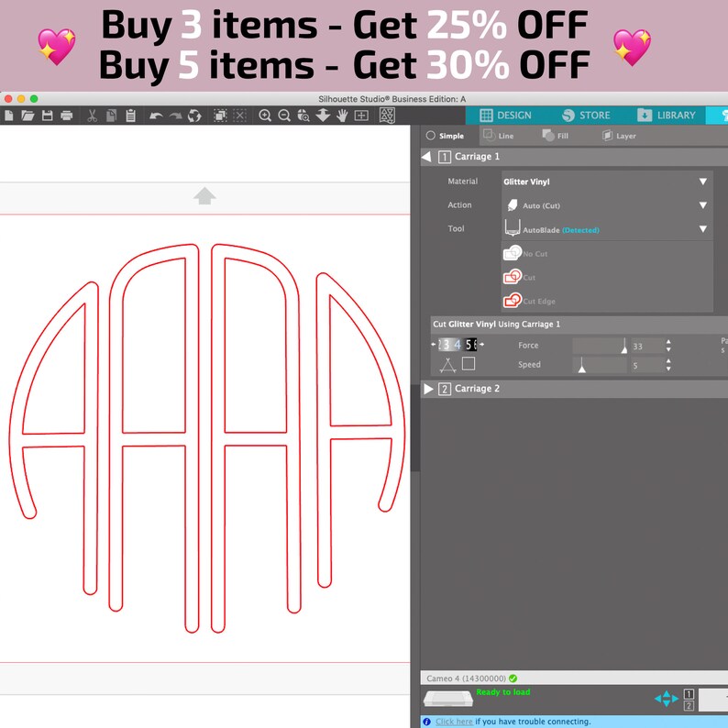Viewport: 728px width, 728px height.
Task: Click the Cameo machine image
Action: (448, 699)
